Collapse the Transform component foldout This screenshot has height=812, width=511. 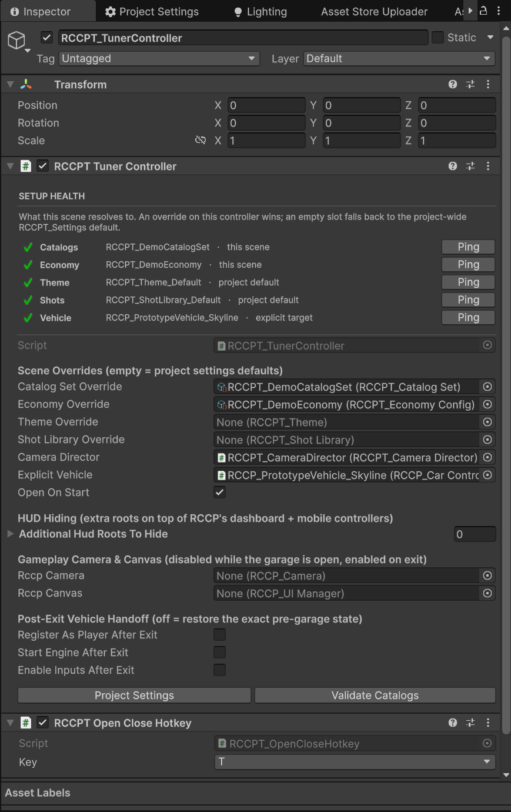point(10,84)
